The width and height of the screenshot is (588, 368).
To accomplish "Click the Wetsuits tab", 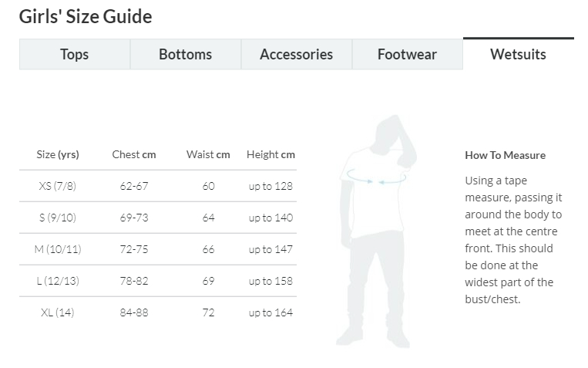I will (518, 55).
